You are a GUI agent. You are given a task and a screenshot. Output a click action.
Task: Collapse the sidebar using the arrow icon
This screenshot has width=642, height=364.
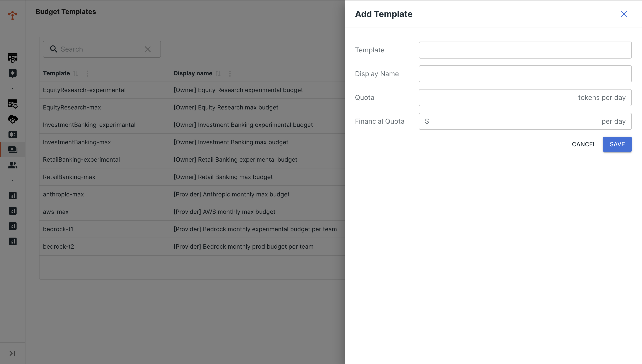(13, 353)
